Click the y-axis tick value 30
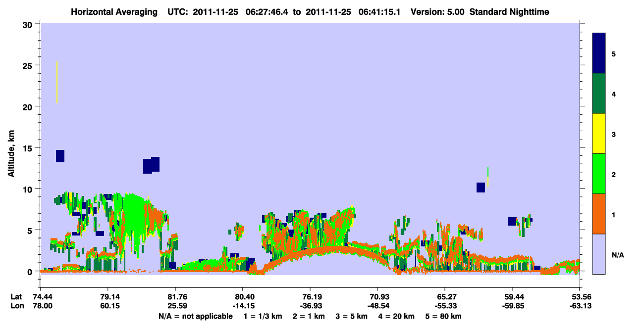Viewport: 644px width, 330px height. pos(29,24)
